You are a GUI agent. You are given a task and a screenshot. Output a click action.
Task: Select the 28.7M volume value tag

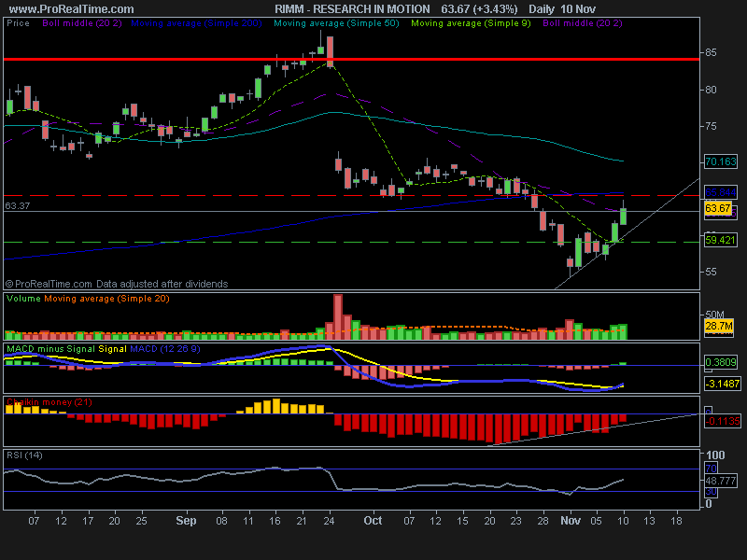pyautogui.click(x=719, y=326)
